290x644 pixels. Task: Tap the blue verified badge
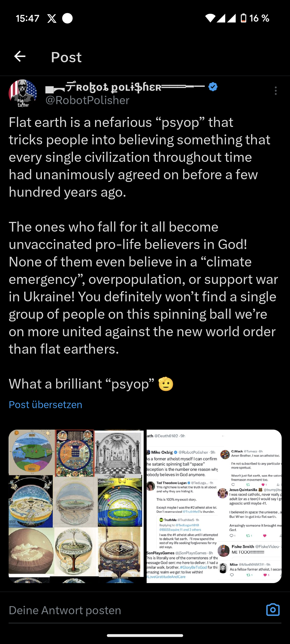click(213, 87)
